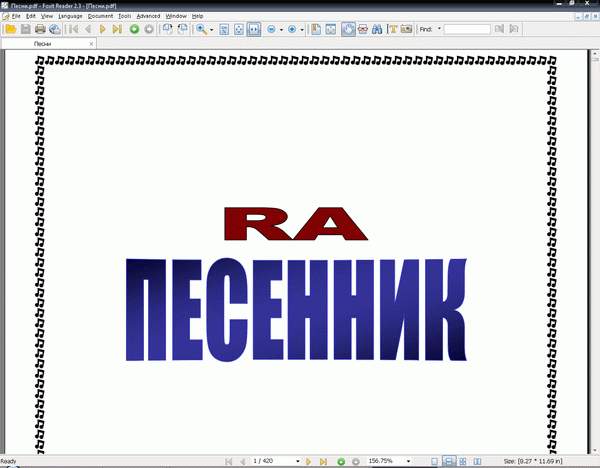Open the zoom percentage dropdown
Viewport: 600px width, 468px height.
pos(408,461)
